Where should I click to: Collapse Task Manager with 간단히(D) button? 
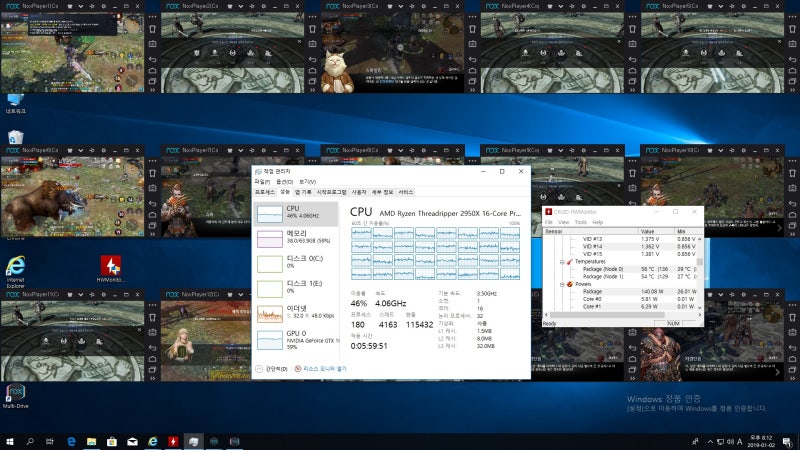271,369
